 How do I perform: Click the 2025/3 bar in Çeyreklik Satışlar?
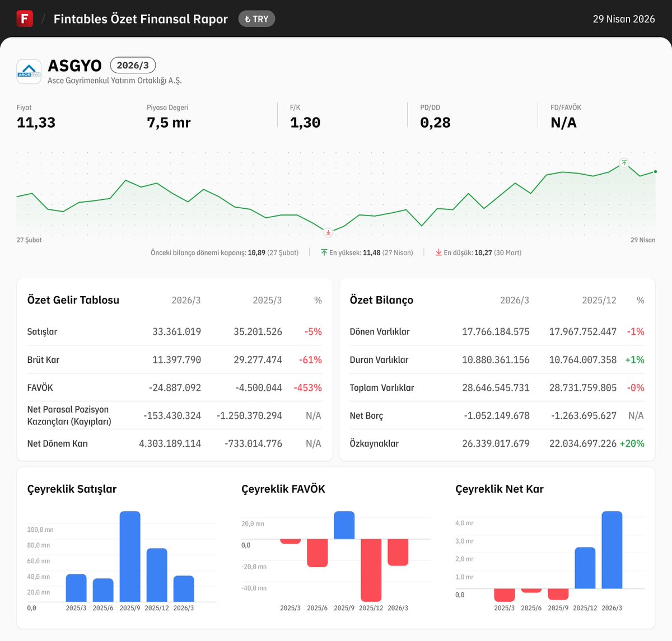point(76,588)
